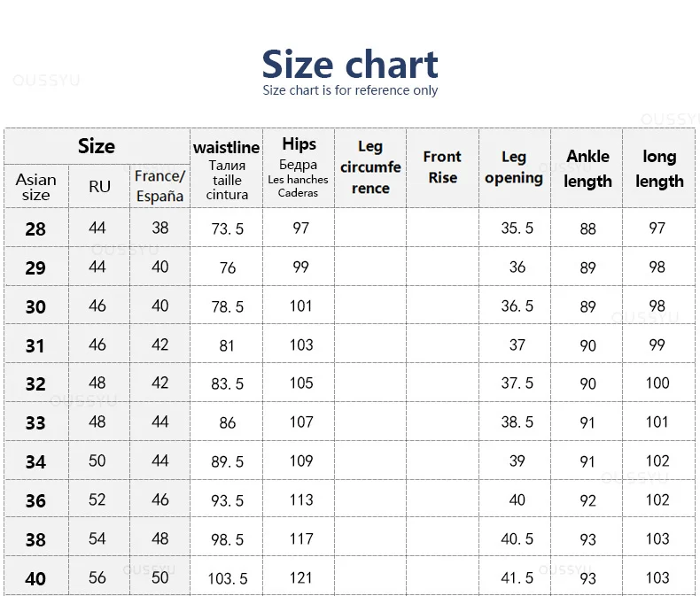Click long length value 100

657,383
